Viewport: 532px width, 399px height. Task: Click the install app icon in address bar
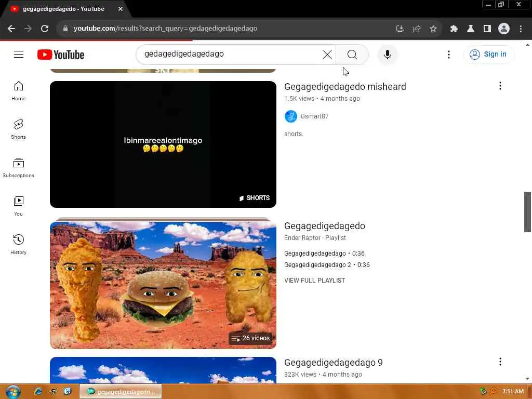pos(400,29)
